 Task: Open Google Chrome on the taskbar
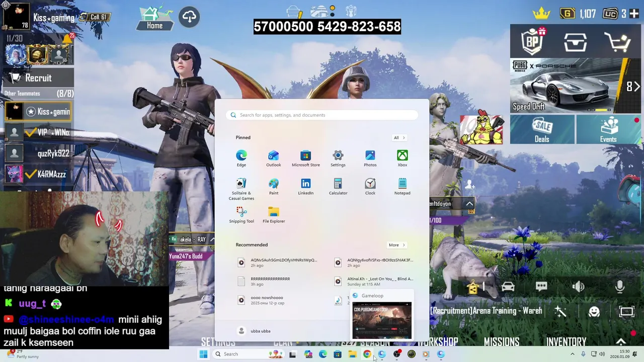[367, 354]
